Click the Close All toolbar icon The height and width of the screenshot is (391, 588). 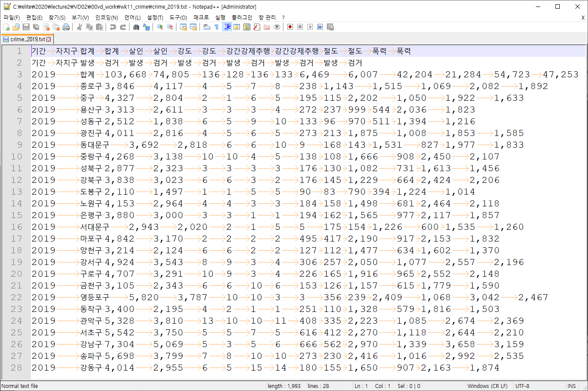pos(56,27)
